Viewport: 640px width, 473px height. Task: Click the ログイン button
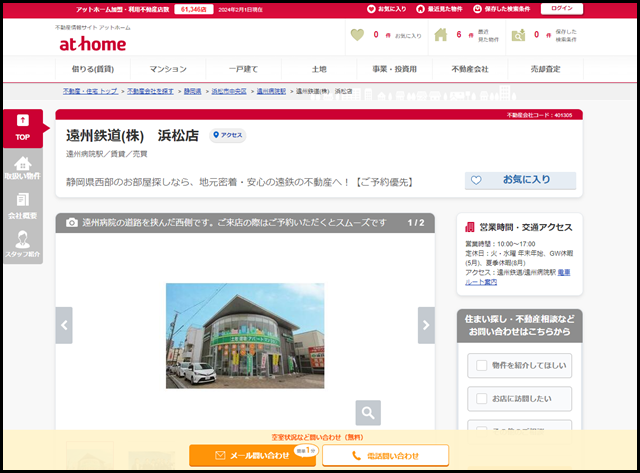562,9
